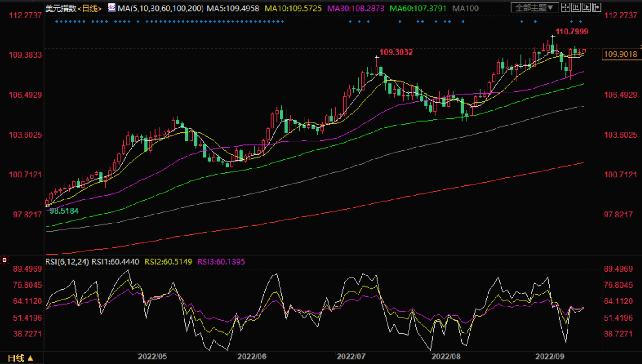Click the 110.7999 high price marker
The image size is (642, 364).
tap(571, 32)
